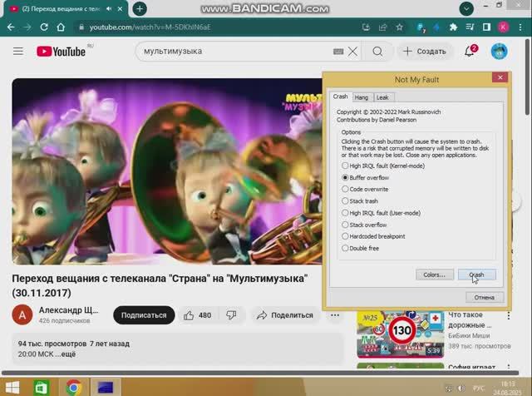Click the Crash button

476,275
